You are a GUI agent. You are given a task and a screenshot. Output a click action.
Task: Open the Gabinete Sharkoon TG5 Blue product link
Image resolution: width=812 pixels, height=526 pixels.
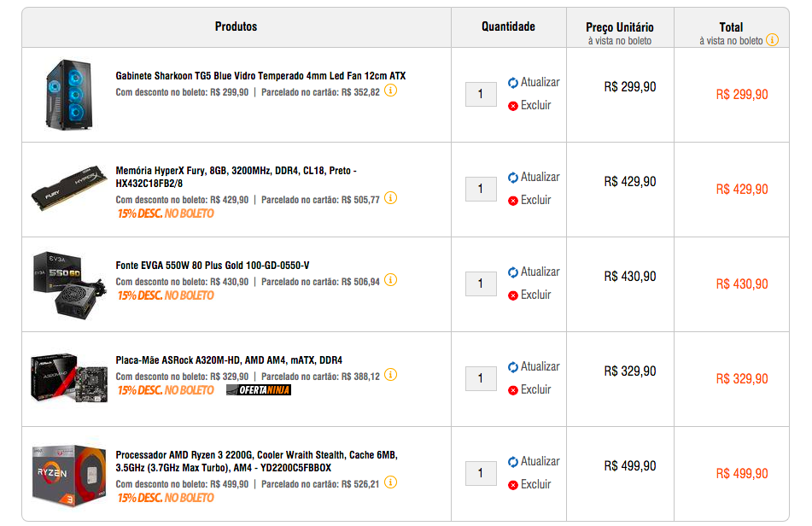pyautogui.click(x=260, y=76)
